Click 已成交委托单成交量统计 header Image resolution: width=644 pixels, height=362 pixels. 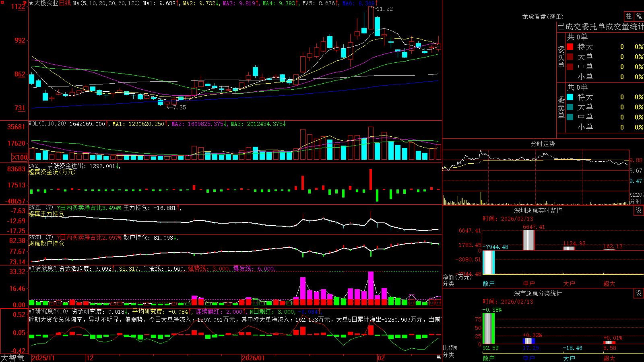point(601,27)
